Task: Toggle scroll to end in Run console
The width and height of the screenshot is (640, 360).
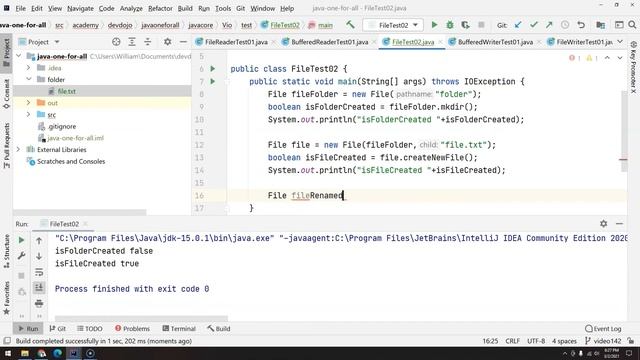Action: click(x=39, y=287)
